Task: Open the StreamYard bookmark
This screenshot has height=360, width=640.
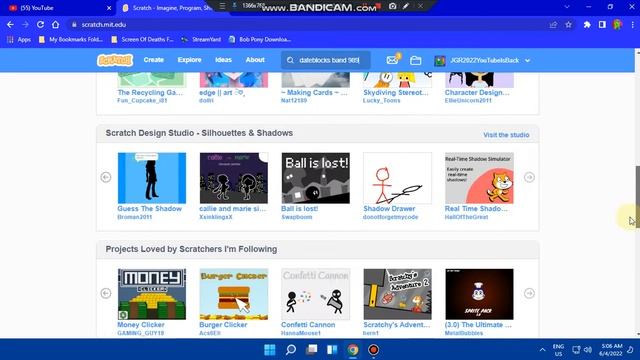Action: [x=201, y=40]
